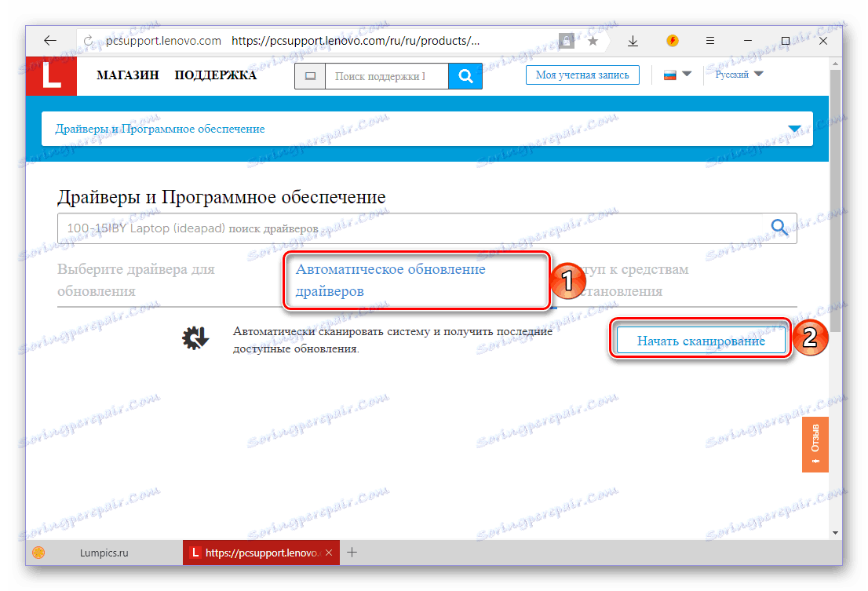The image size is (868, 591).
Task: Click the Поиск поддержки input field
Action: click(x=387, y=76)
